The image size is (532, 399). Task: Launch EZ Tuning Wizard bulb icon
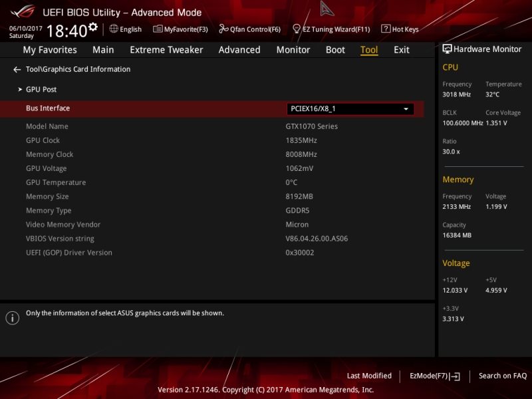pos(297,29)
